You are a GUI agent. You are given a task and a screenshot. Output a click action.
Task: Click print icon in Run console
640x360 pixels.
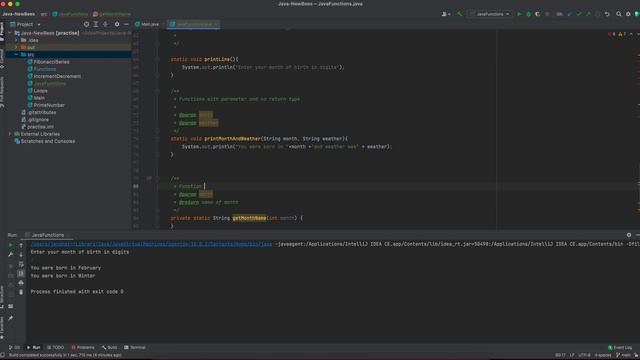21,283
